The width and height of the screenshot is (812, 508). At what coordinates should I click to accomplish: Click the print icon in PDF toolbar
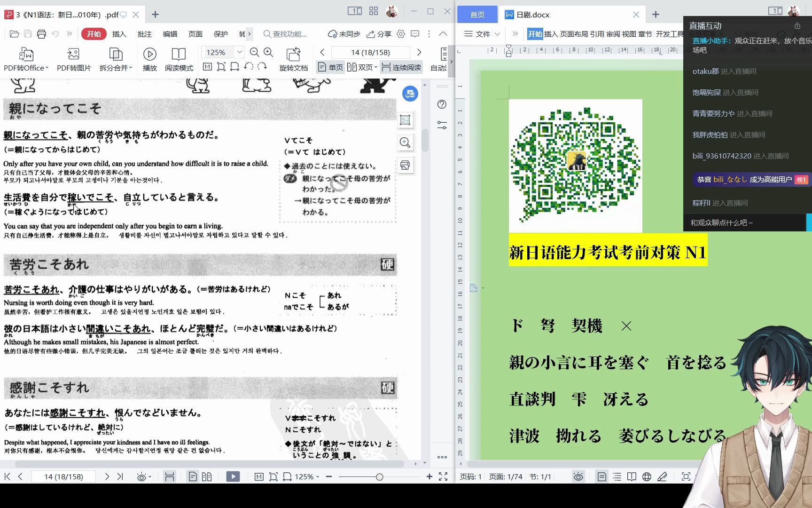41,34
